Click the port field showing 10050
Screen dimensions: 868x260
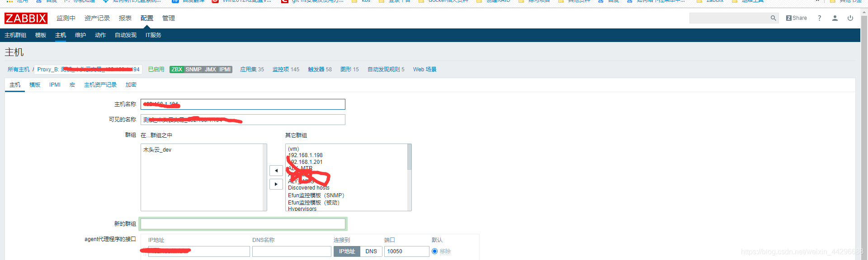tap(406, 251)
